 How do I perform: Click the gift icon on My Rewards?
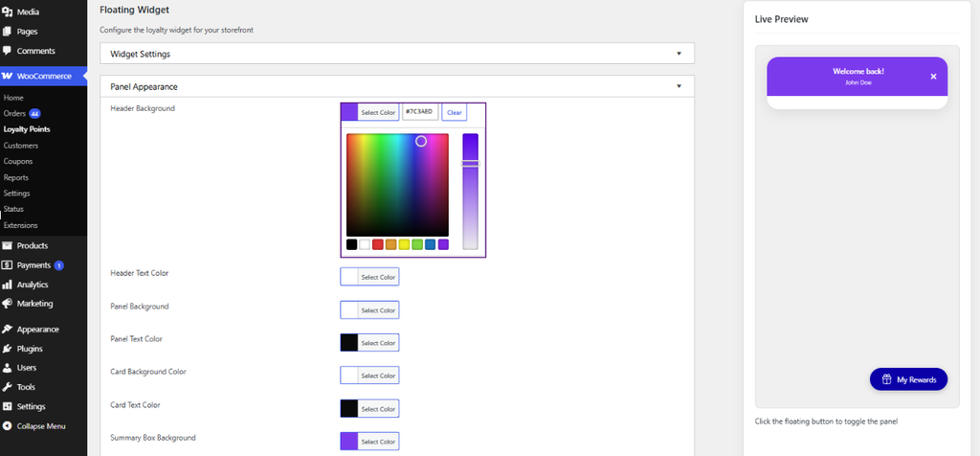click(x=886, y=379)
